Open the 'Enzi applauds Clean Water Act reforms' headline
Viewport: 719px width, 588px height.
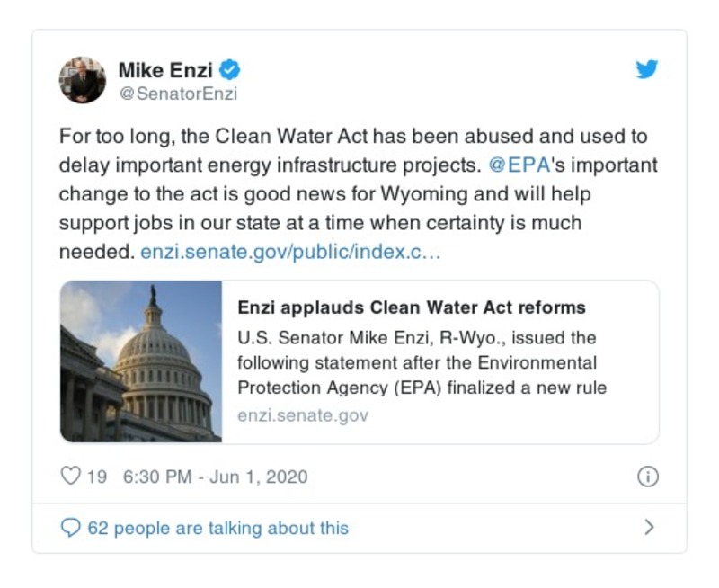tap(412, 307)
